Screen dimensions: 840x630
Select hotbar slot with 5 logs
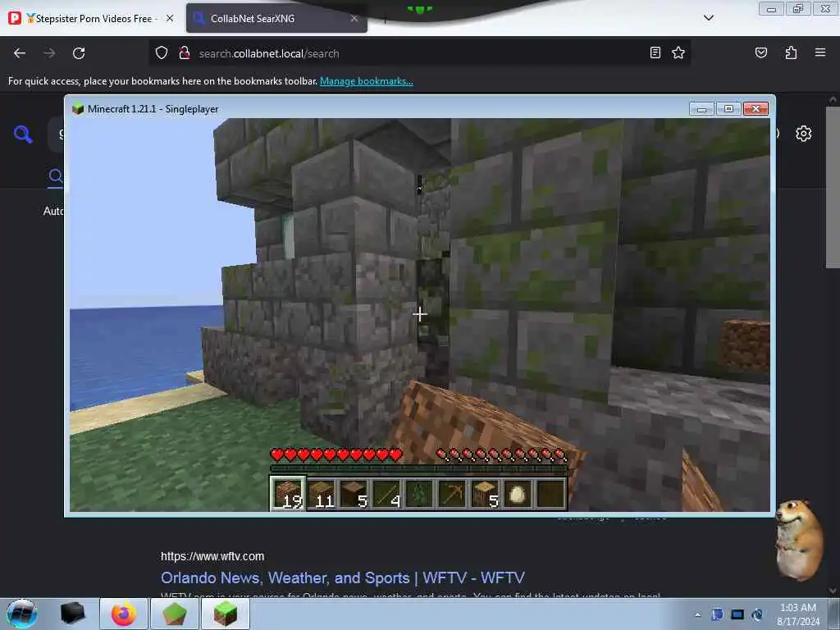(484, 493)
